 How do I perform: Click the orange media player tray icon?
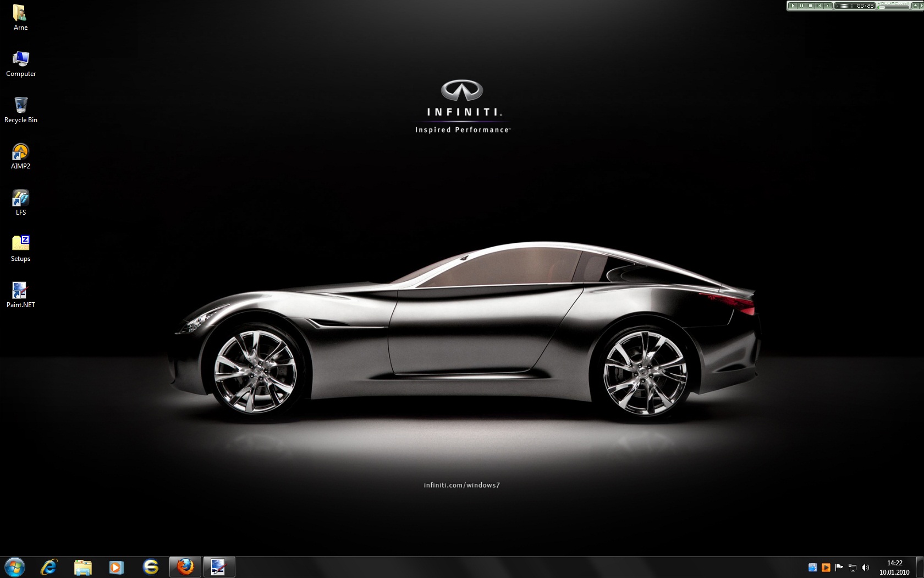[826, 568]
